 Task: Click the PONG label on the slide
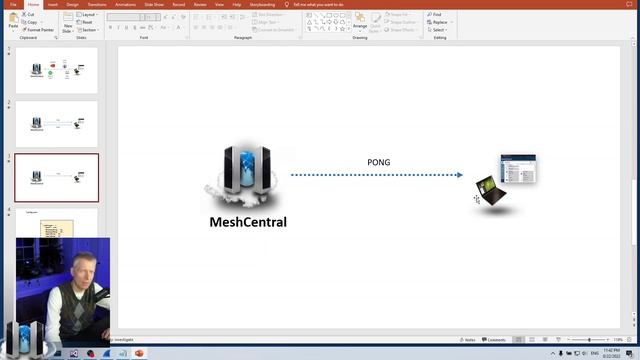(x=378, y=162)
